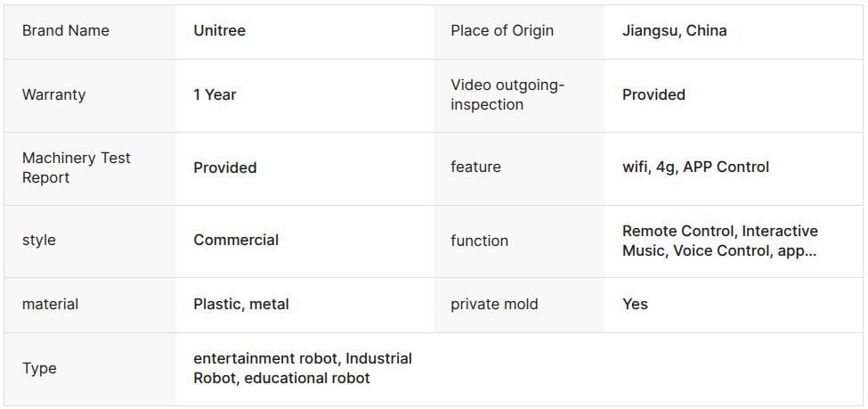Image resolution: width=868 pixels, height=409 pixels.
Task: Select the Jiangsu, China value
Action: tap(674, 31)
